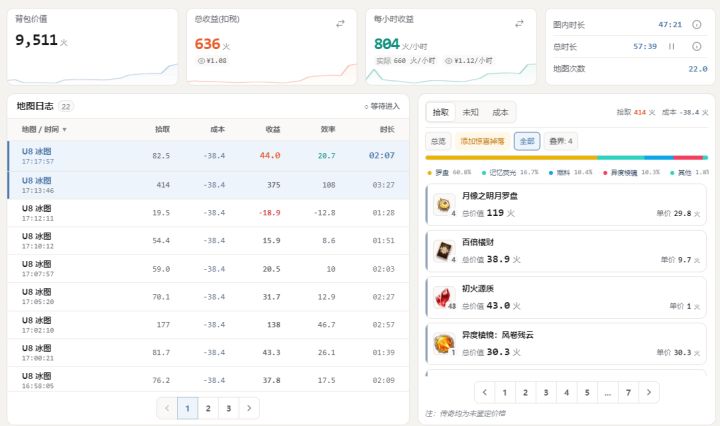Click yellow 罗盘 segment of distribution bar
This screenshot has width=720, height=426.
coord(512,157)
